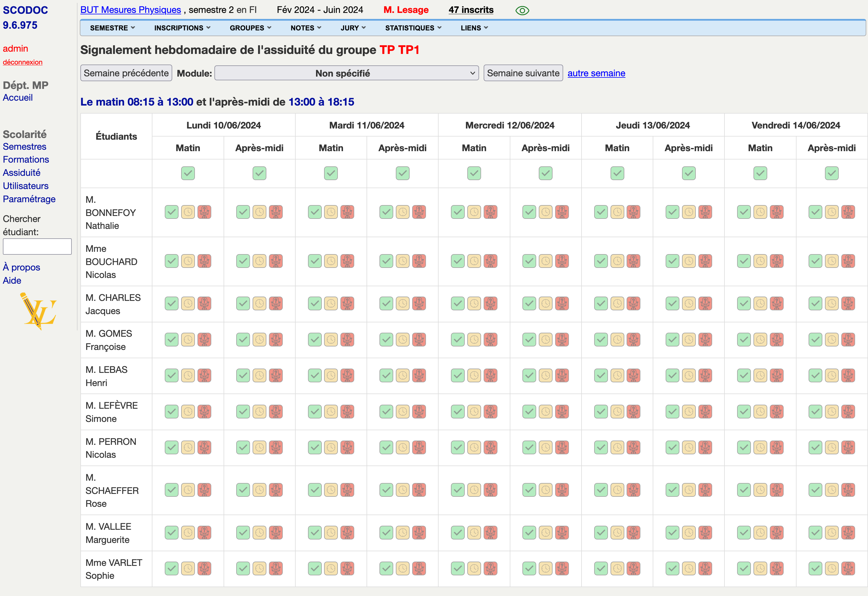This screenshot has height=596, width=868.
Task: Mark LEBAS Henri present Thursday morning
Action: [x=601, y=375]
